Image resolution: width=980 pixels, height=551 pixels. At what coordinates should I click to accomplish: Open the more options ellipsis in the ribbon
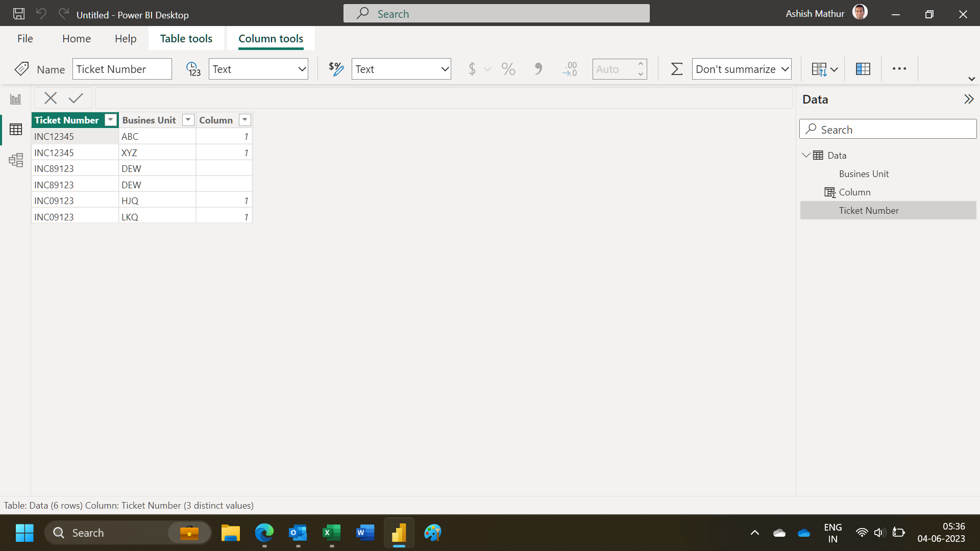pos(899,69)
